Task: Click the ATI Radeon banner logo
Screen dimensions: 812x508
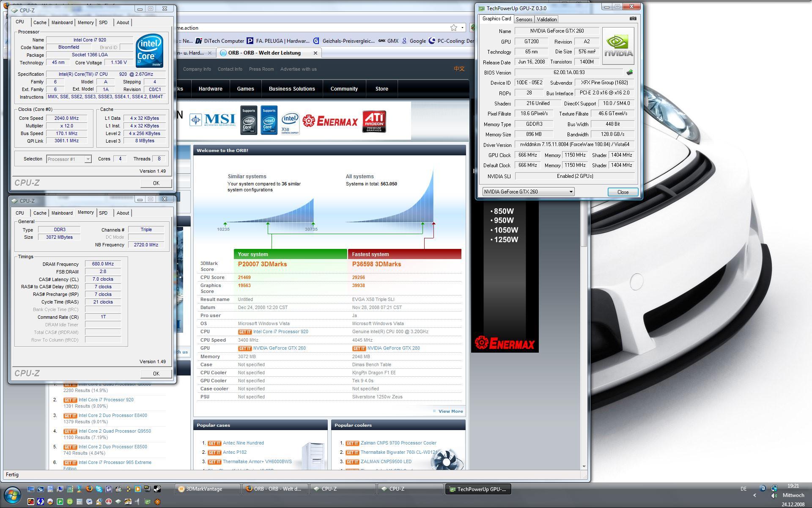Action: [x=374, y=121]
